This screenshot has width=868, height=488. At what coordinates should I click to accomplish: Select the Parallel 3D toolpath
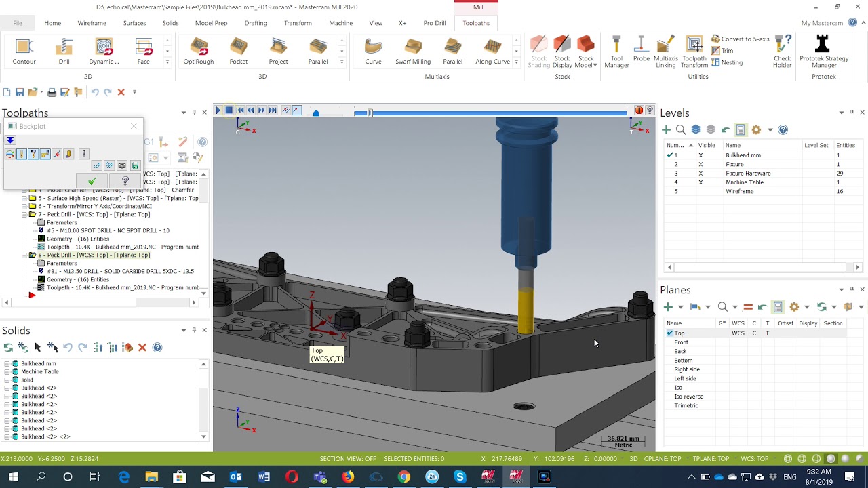(318, 51)
